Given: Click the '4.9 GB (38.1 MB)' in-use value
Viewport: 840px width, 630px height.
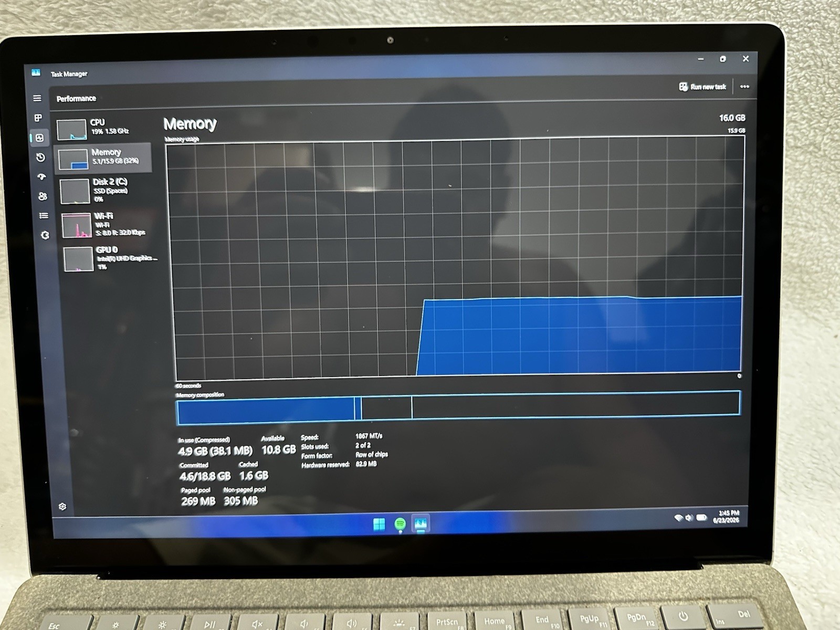Looking at the screenshot, I should (x=215, y=450).
